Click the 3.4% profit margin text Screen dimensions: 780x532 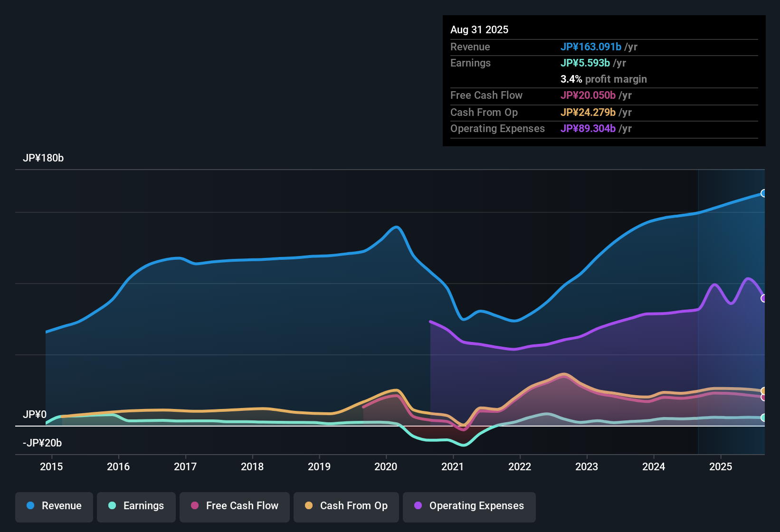604,79
